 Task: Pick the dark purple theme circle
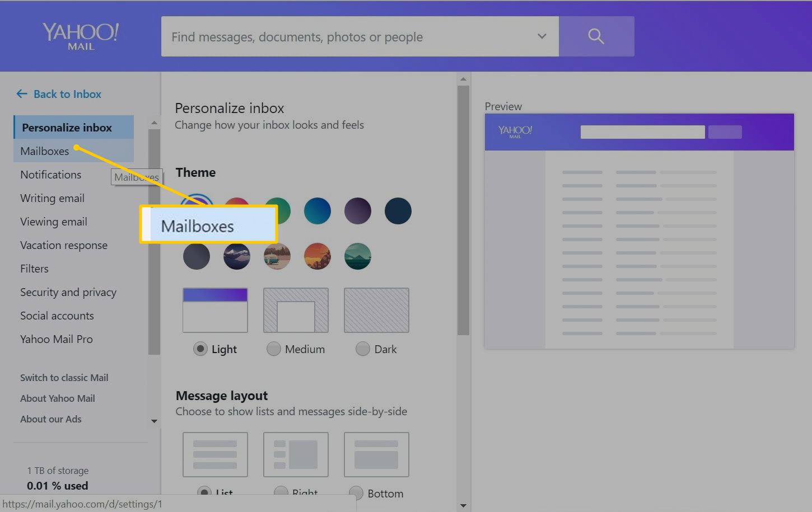tap(358, 211)
